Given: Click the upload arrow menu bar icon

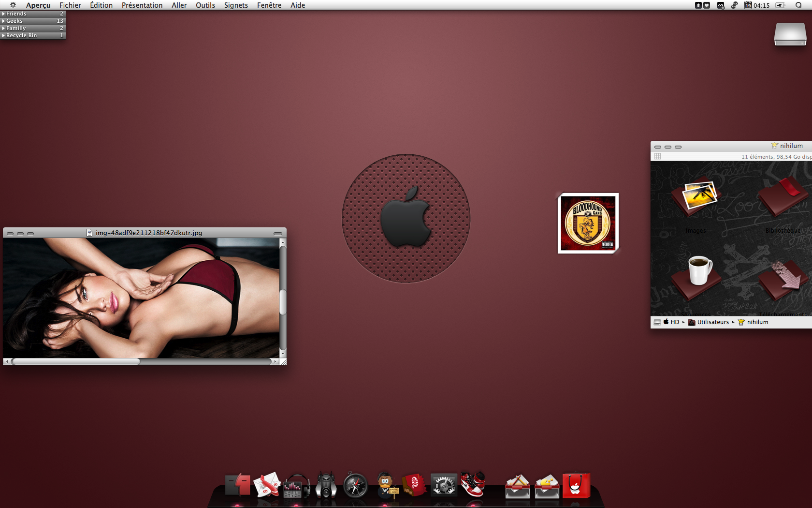Looking at the screenshot, I should click(698, 5).
